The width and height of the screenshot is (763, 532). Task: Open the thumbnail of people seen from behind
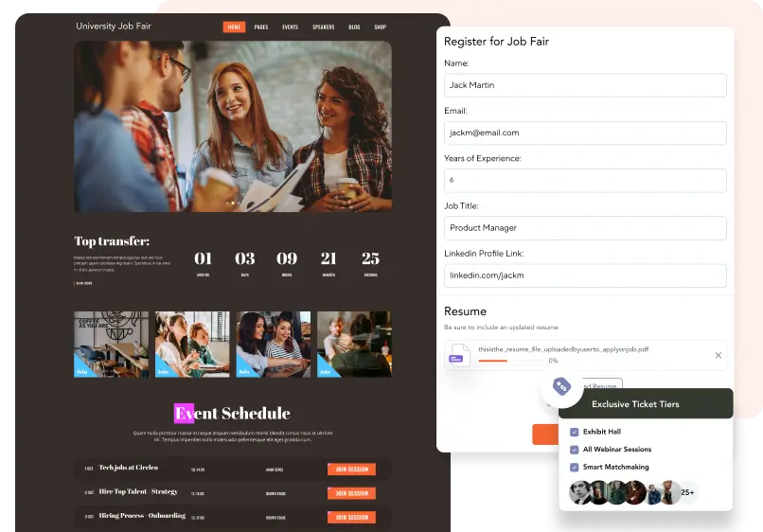click(354, 345)
